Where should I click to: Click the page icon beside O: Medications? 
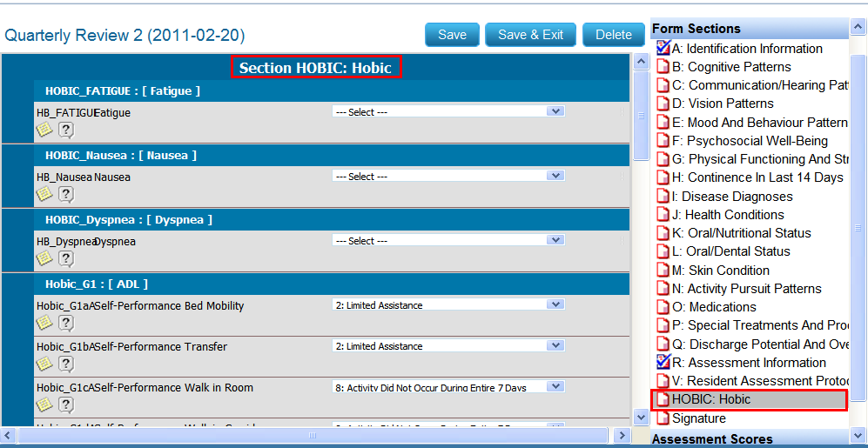(663, 307)
